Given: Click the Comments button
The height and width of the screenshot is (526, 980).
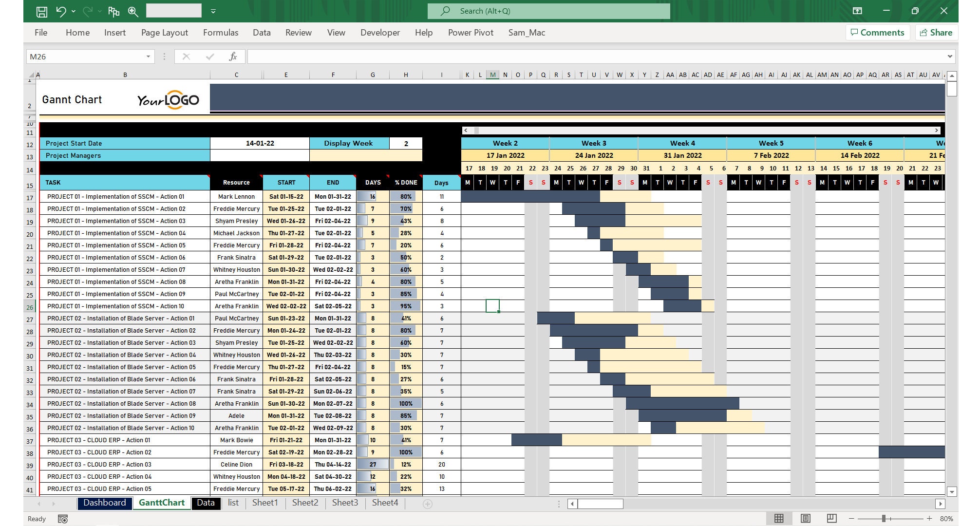Looking at the screenshot, I should 878,32.
